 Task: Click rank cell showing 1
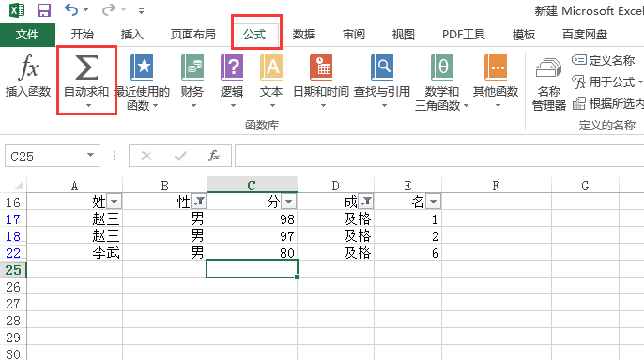(x=407, y=219)
